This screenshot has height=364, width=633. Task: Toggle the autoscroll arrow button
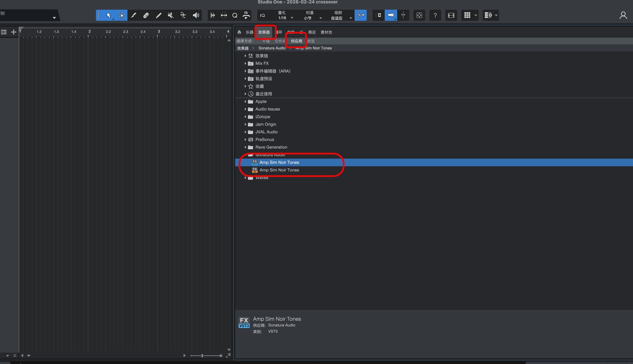click(x=391, y=15)
